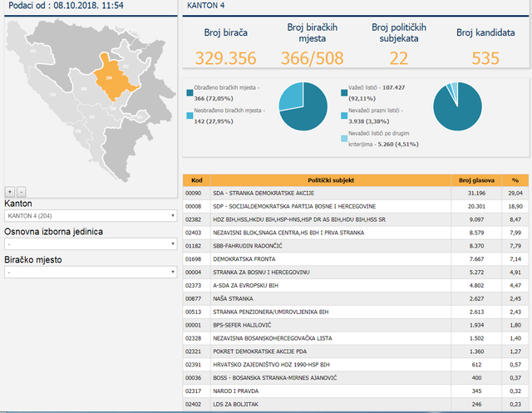Select row BPS-SEFER HALILOVIĆ
The image size is (532, 413).
pyautogui.click(x=356, y=325)
